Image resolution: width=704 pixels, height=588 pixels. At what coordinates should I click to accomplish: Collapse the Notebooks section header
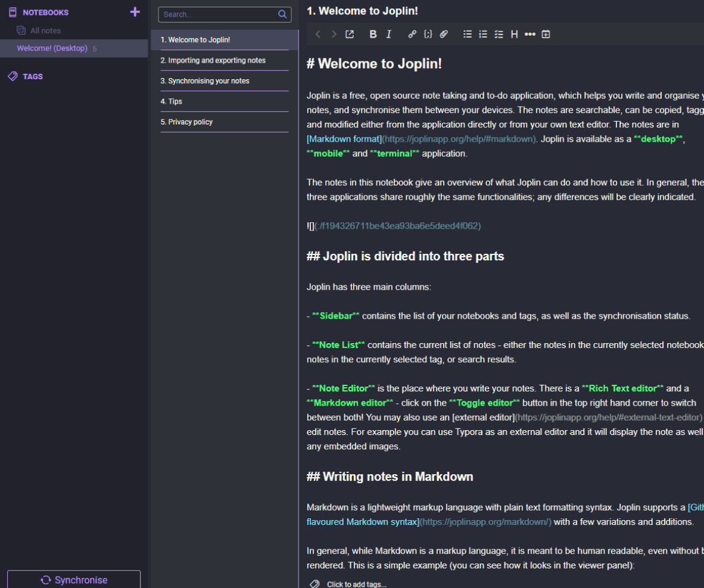45,13
